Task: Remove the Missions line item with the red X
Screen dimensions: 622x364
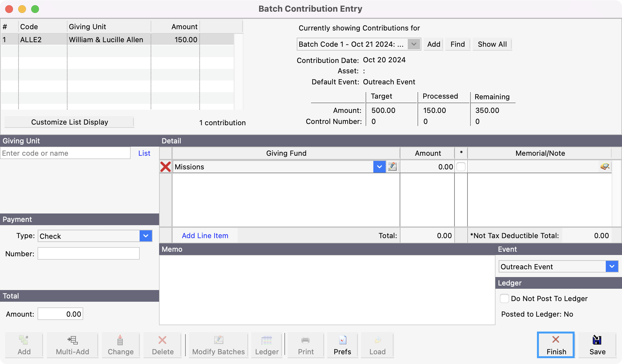Action: point(166,167)
